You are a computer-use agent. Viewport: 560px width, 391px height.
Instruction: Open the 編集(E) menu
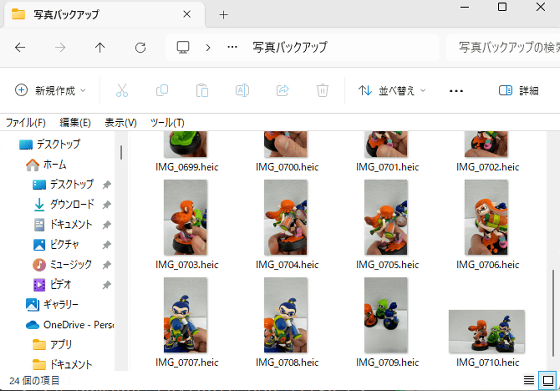coord(75,123)
